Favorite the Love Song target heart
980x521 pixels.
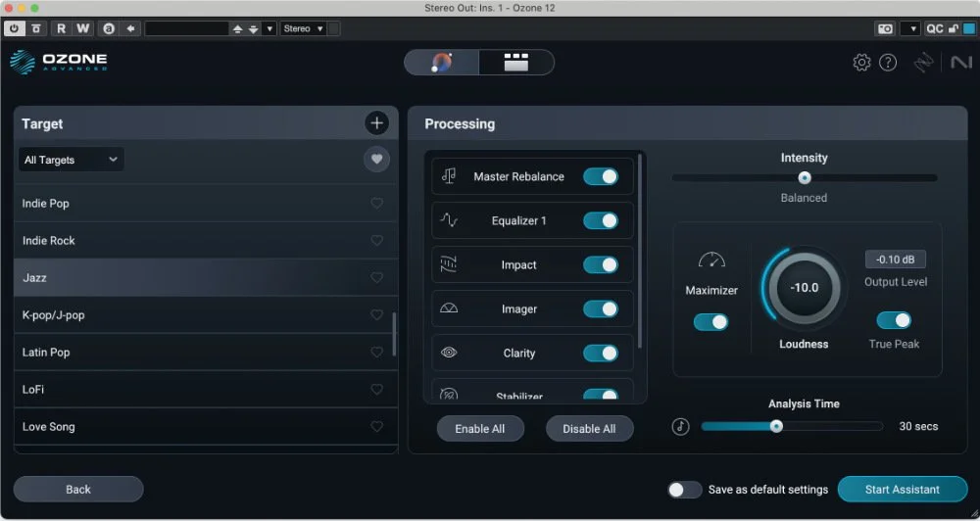(x=377, y=427)
